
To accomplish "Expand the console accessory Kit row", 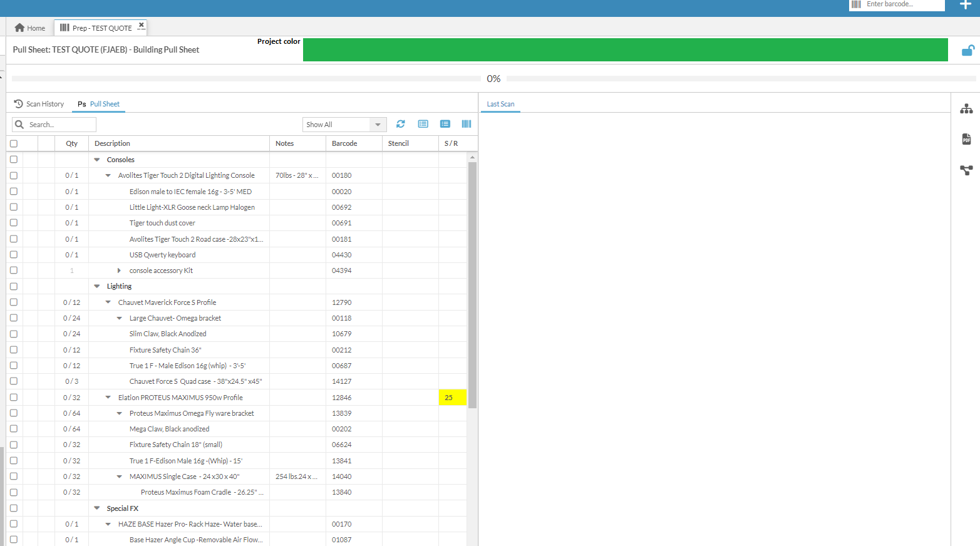I will coord(119,270).
